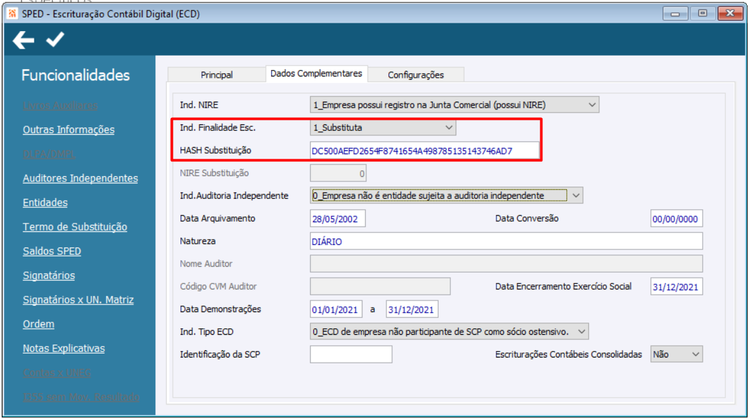
Task: Maximize the SPED ECD window
Action: [702, 13]
